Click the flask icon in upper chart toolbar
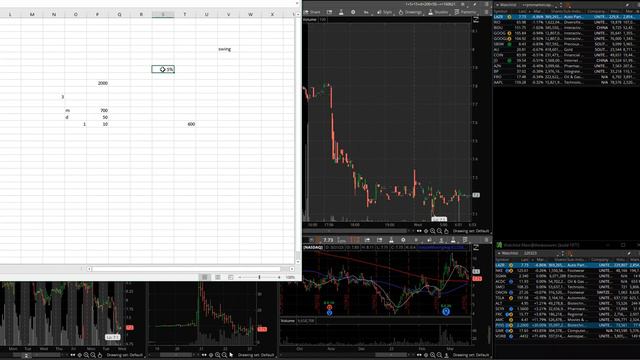 click(x=341, y=12)
